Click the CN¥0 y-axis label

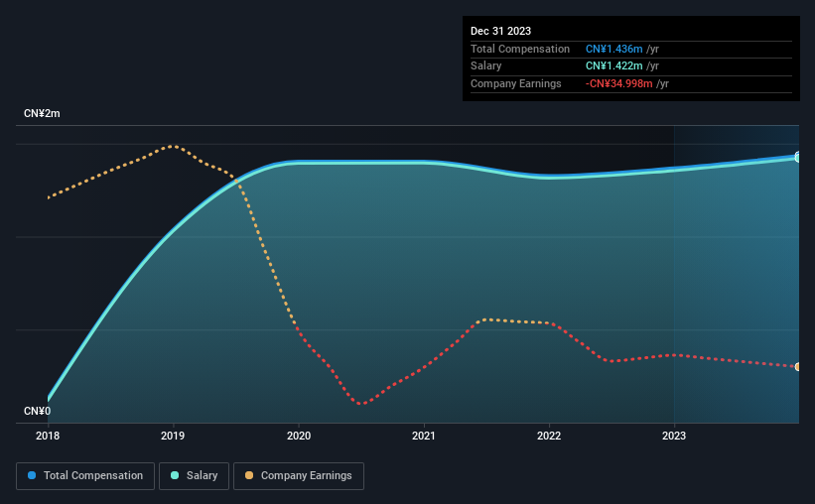pyautogui.click(x=38, y=411)
